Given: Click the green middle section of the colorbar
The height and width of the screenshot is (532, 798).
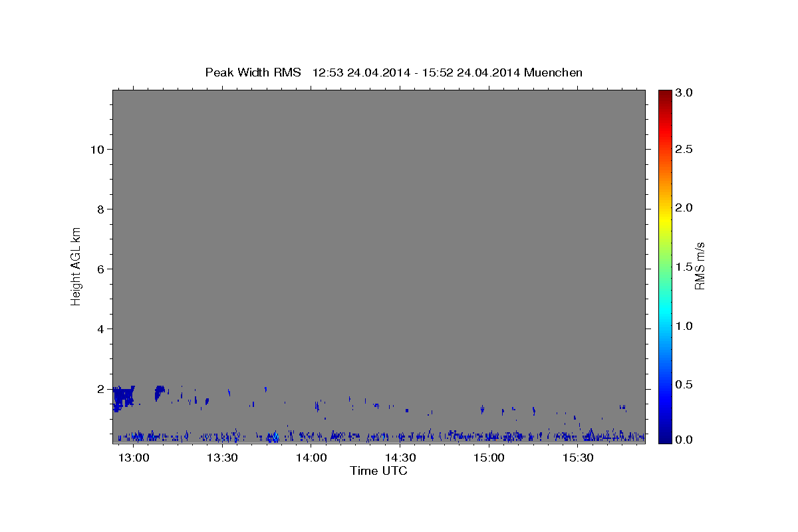Looking at the screenshot, I should 664,266.
